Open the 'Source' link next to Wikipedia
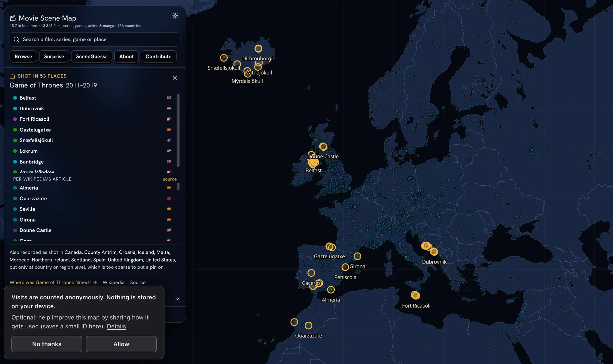613x364 pixels. (x=138, y=282)
